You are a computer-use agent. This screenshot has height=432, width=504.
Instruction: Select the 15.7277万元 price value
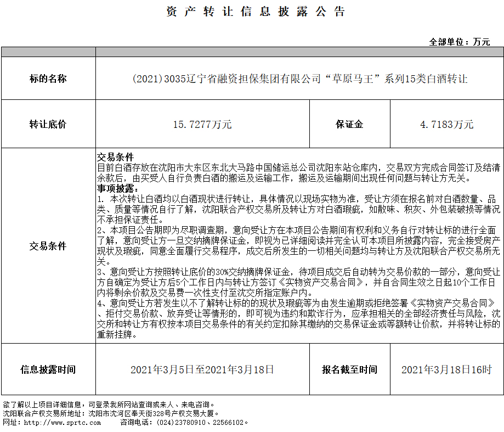[x=202, y=125]
